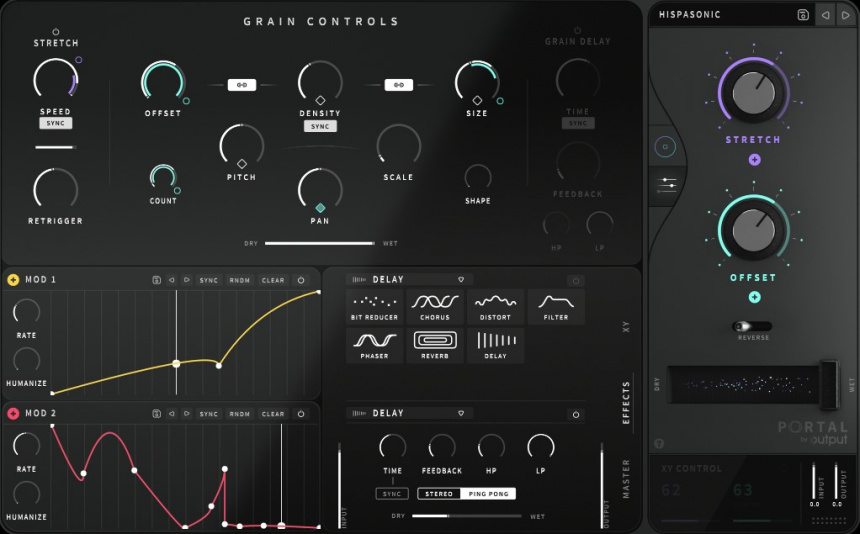Click the link icon between Offset and Density
Image resolution: width=860 pixels, height=534 pixels.
click(x=242, y=85)
